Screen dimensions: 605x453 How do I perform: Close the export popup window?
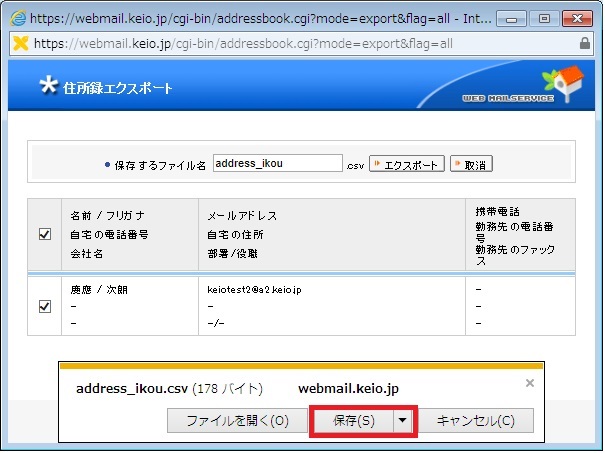(578, 17)
